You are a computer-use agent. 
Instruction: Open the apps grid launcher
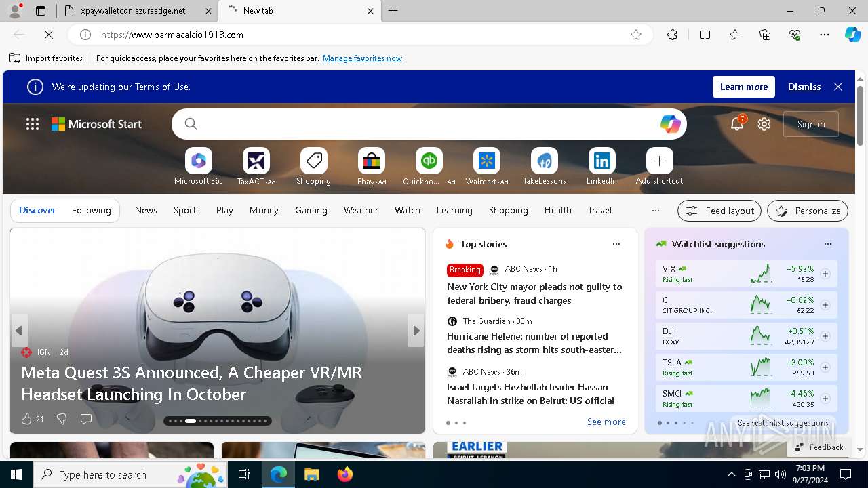[x=33, y=124]
